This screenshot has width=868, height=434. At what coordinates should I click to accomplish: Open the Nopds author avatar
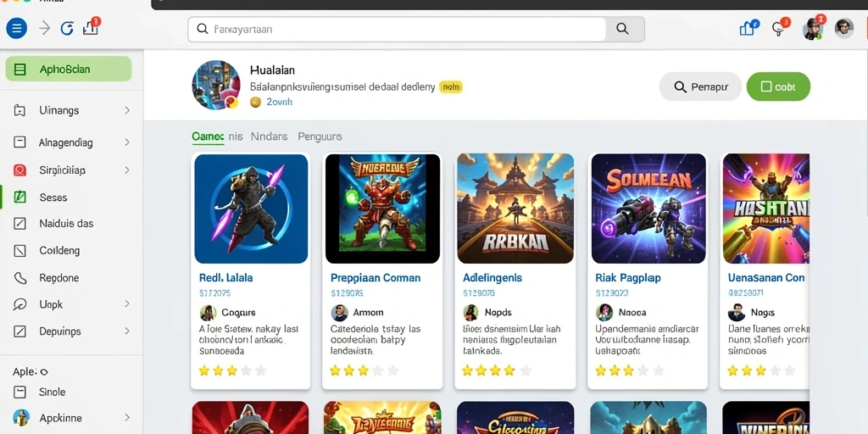470,313
